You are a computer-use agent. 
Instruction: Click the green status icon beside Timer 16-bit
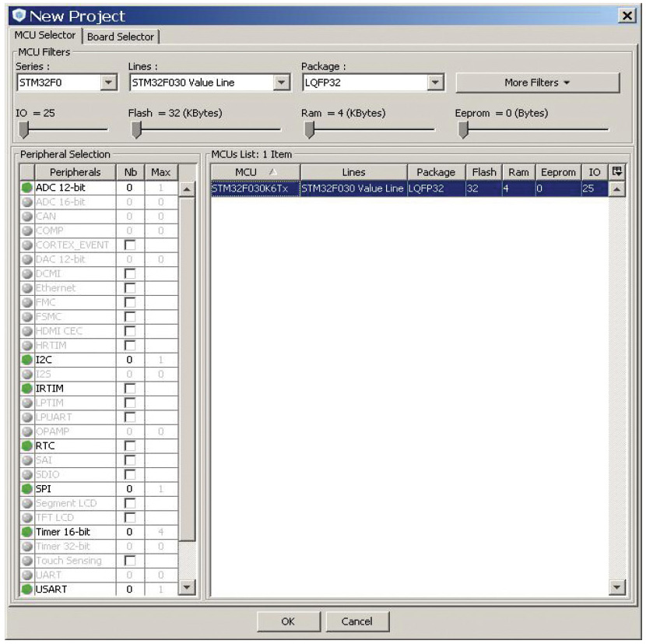[x=26, y=532]
